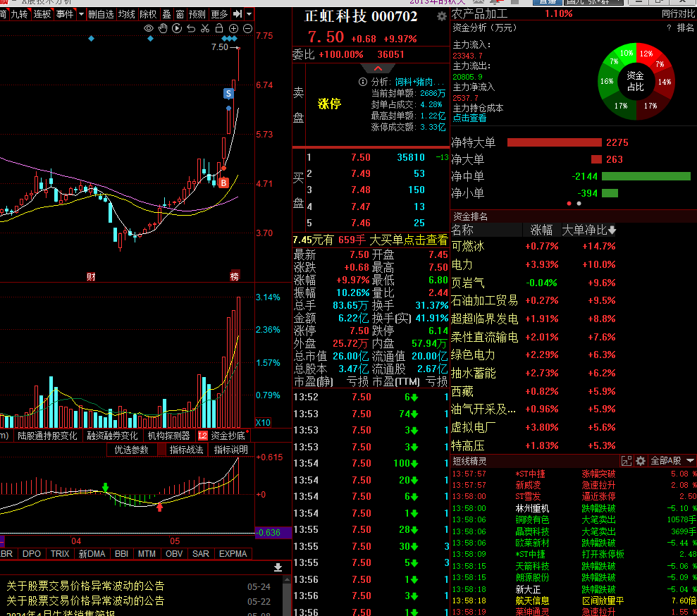
Task: Open the 更多 toolbar menu
Action: [220, 14]
